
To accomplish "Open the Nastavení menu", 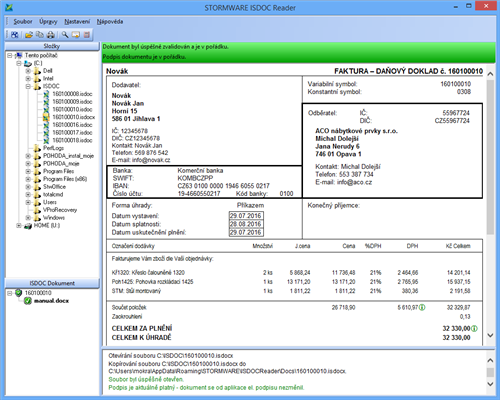I will 77,22.
